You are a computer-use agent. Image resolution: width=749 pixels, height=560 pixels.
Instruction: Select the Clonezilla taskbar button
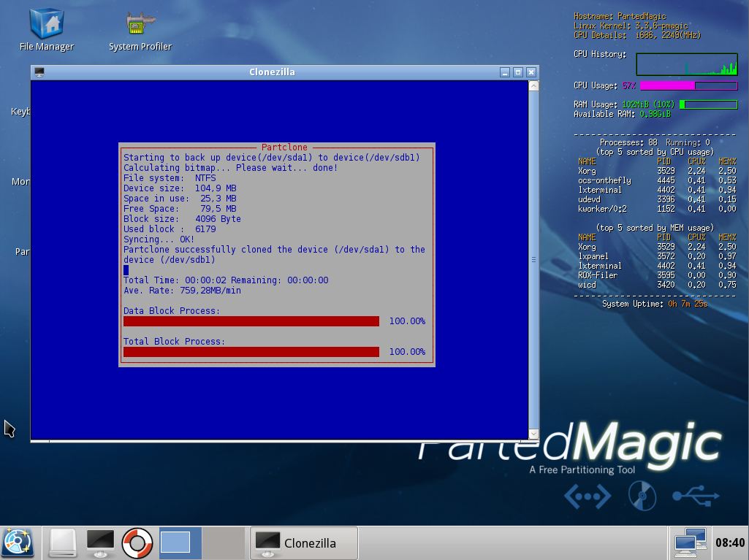tap(304, 542)
